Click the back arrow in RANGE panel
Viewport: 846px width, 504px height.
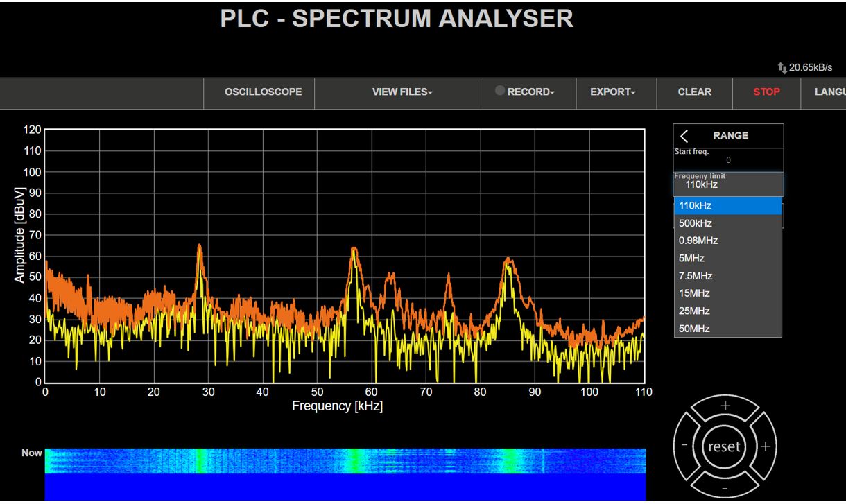point(684,136)
